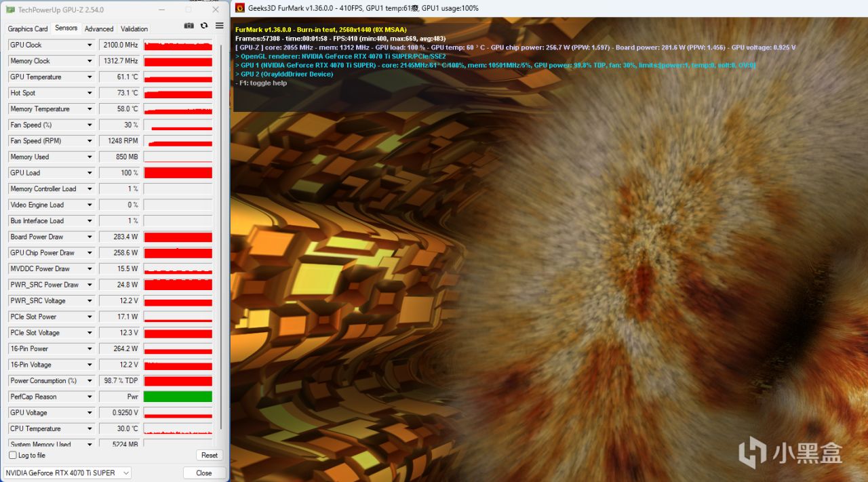Viewport: 868px width, 482px height.
Task: Click the Close button in GPU-Z
Action: [x=204, y=473]
